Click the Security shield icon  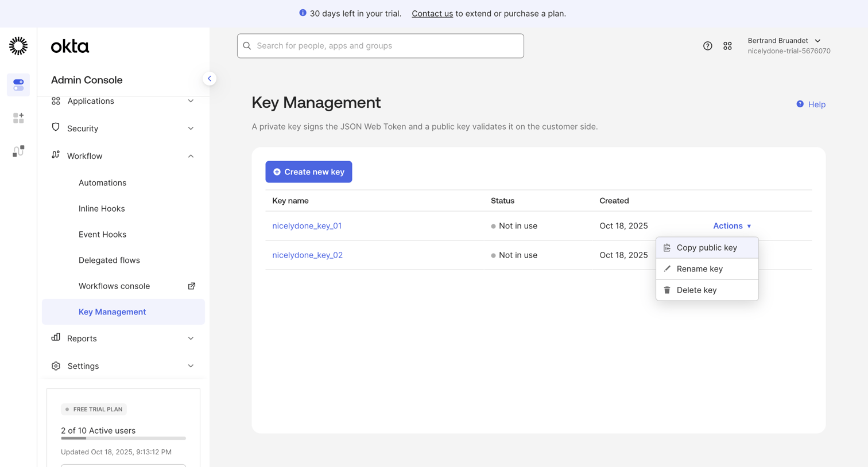pos(56,127)
